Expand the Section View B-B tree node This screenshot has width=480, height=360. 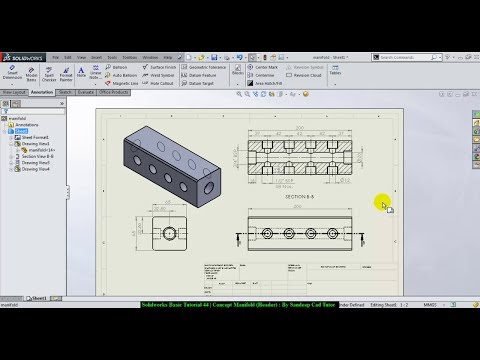coord(11,157)
